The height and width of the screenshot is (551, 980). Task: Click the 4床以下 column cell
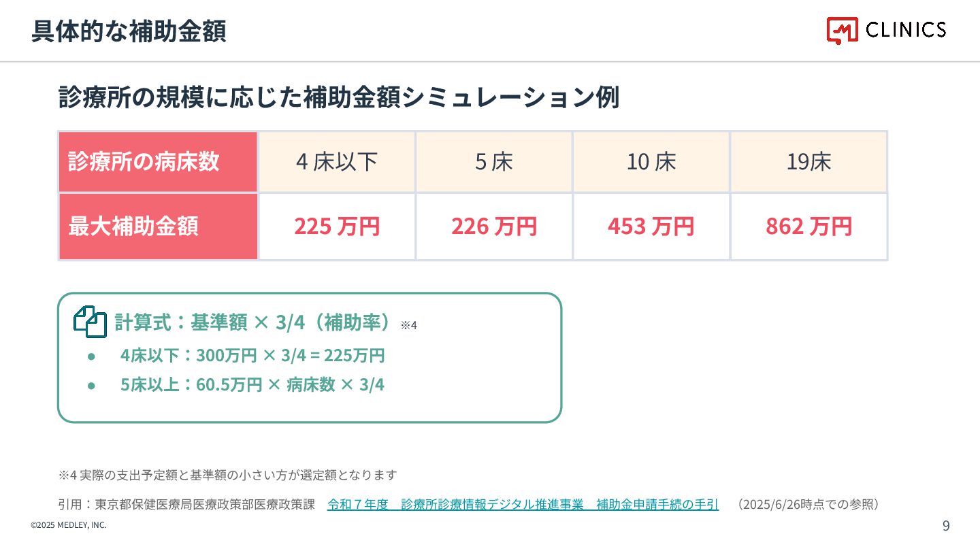(337, 162)
